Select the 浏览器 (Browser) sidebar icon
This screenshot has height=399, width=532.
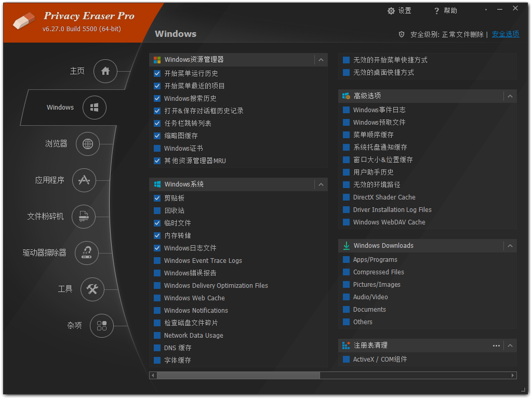87,144
